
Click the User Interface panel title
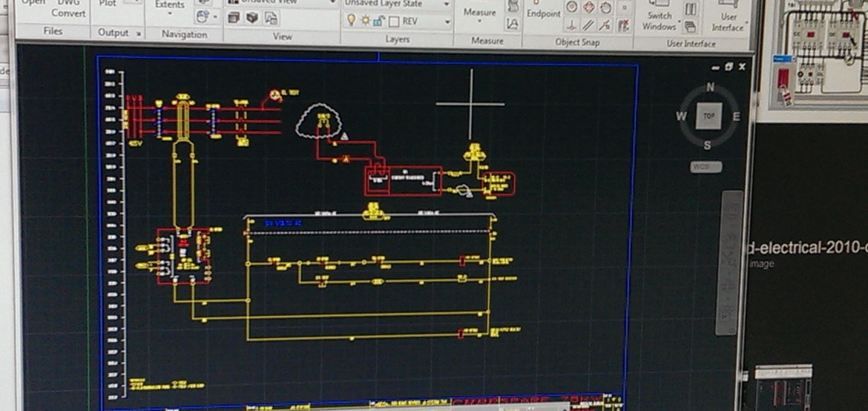(x=691, y=43)
